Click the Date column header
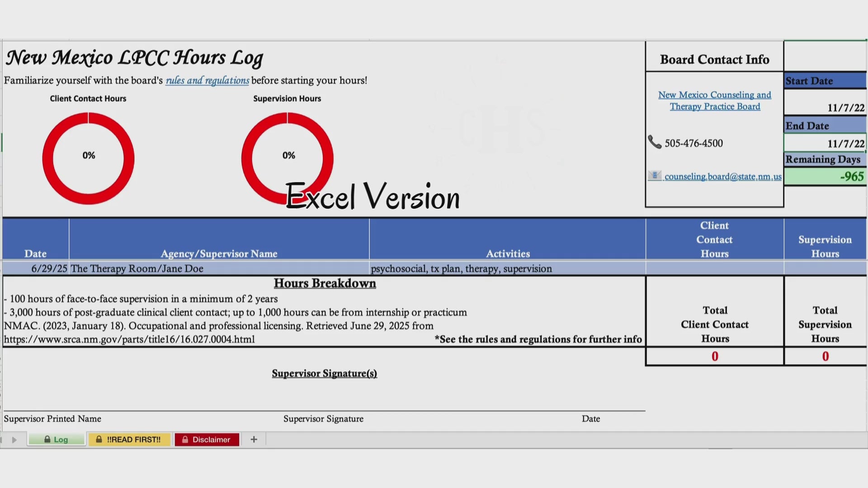 pos(36,239)
